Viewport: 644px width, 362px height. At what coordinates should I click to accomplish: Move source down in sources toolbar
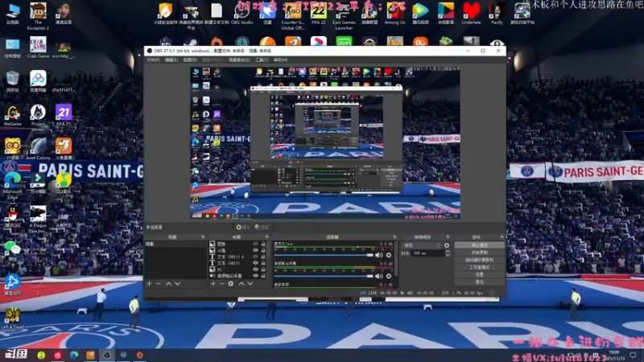click(250, 284)
